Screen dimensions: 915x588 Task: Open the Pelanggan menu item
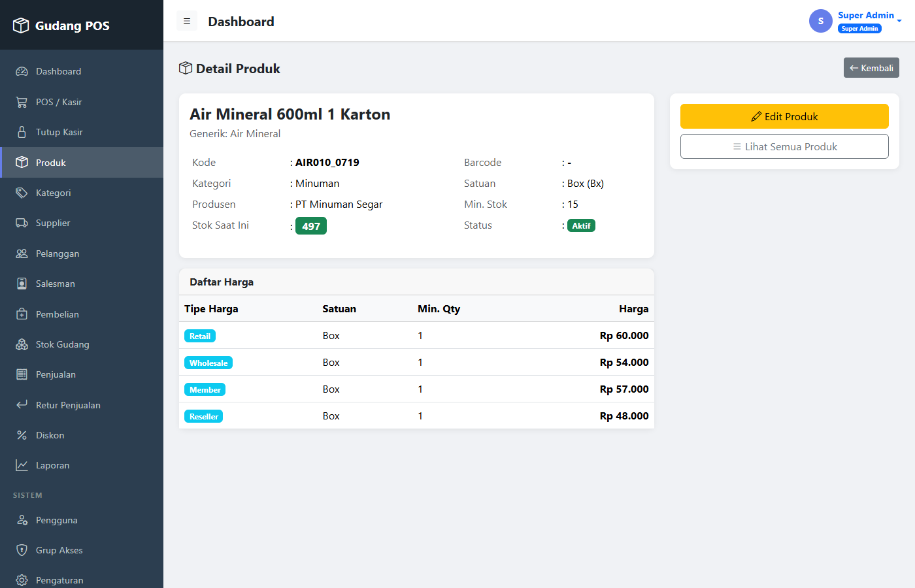coord(82,253)
